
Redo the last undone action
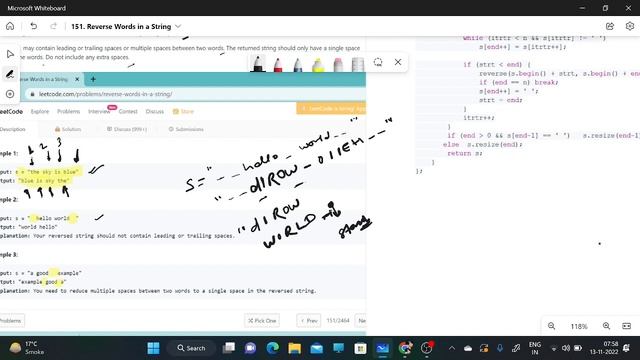53,26
